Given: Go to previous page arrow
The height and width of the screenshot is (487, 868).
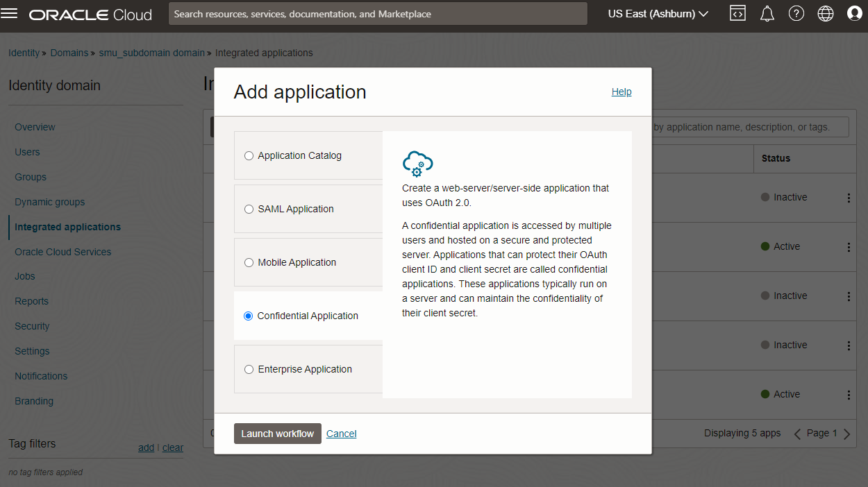Looking at the screenshot, I should coord(798,434).
